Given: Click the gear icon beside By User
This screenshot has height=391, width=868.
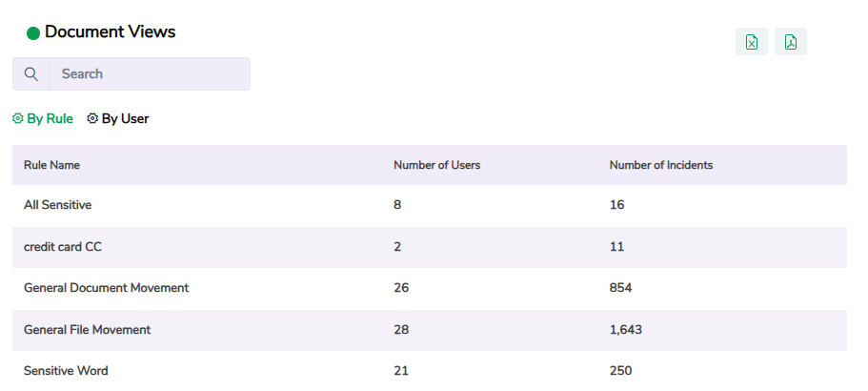Looking at the screenshot, I should tap(92, 119).
